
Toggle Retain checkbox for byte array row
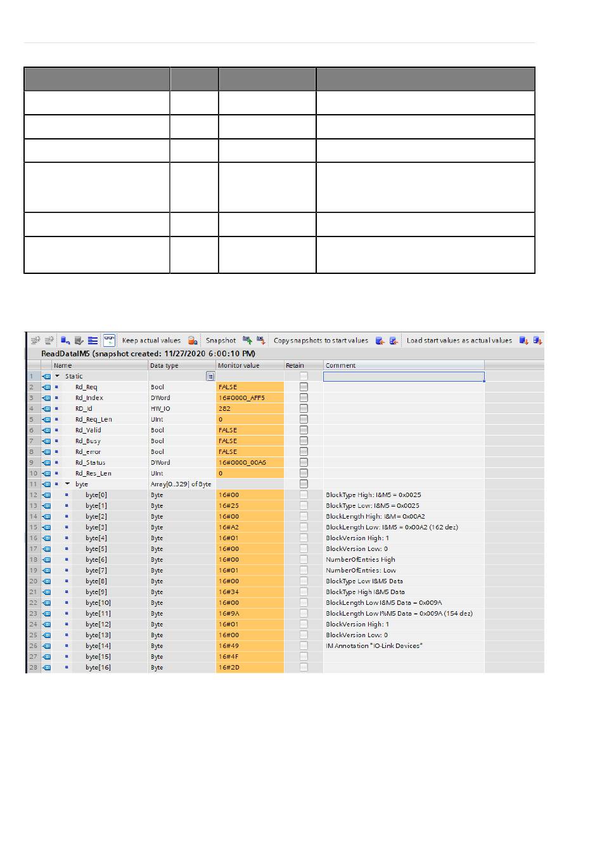coord(304,484)
